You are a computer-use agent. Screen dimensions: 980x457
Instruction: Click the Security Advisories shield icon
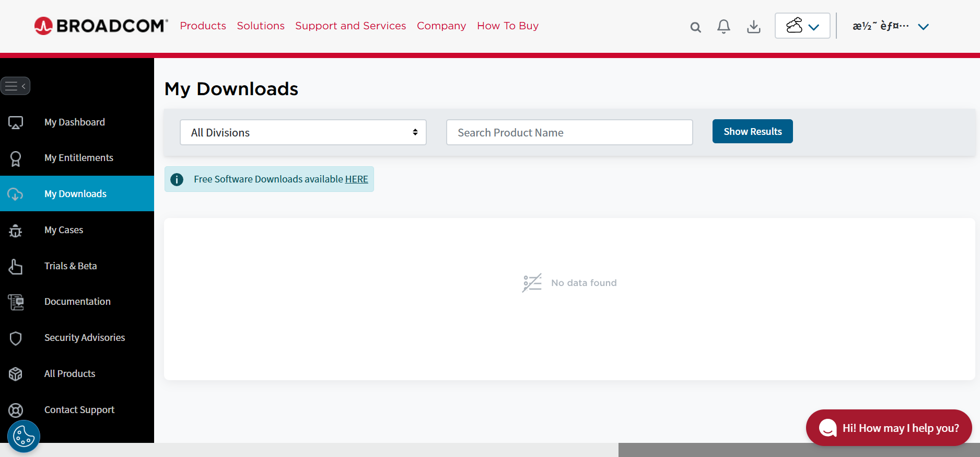click(x=16, y=338)
